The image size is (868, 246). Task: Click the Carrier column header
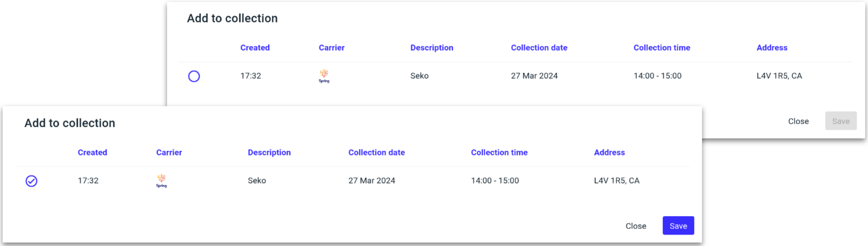tap(169, 152)
